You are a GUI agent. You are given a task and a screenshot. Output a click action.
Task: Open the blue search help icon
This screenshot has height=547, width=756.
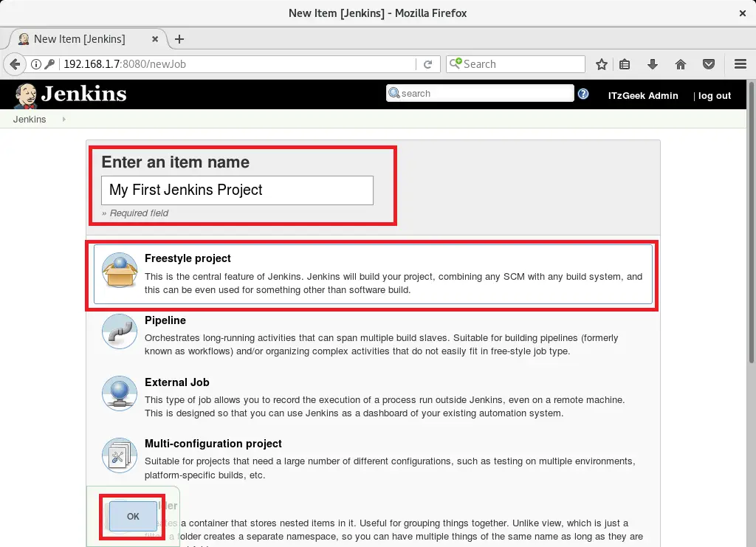point(583,94)
